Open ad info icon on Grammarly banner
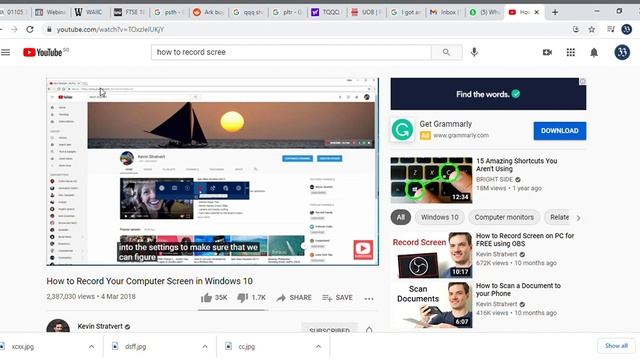The image size is (640, 360). (x=582, y=82)
